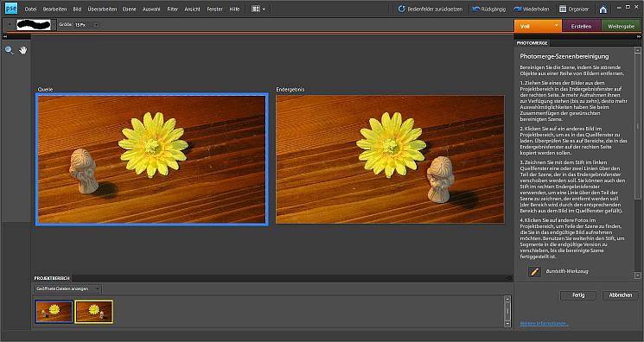Click the Quelle source image
644x342 pixels.
[152, 159]
